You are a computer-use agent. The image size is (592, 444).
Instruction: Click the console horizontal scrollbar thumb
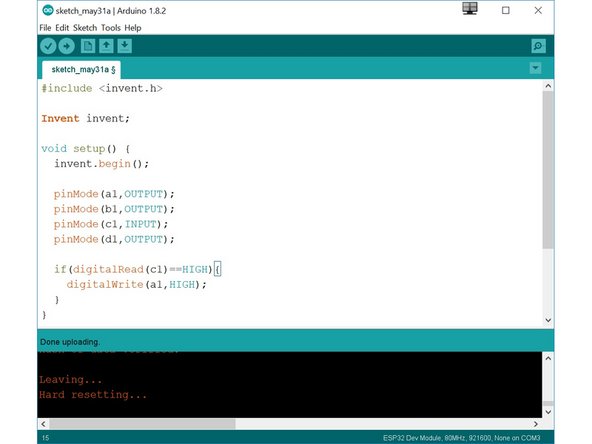(x=142, y=424)
